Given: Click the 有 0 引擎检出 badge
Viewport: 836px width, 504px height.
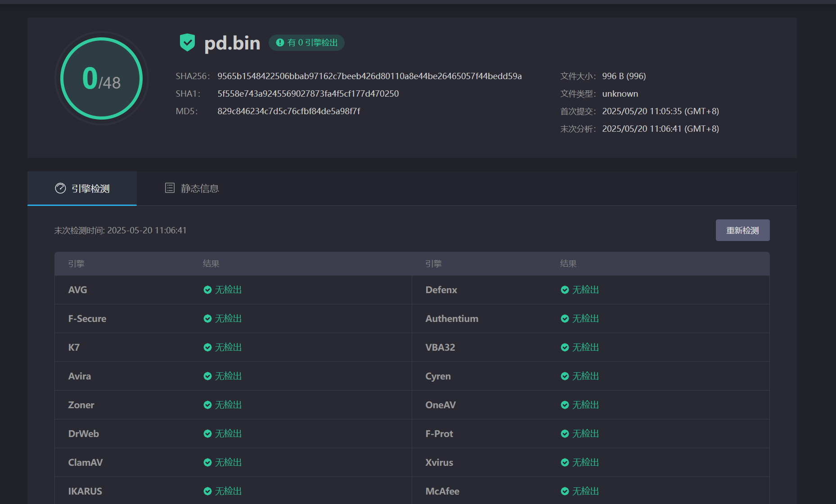Looking at the screenshot, I should (x=306, y=43).
